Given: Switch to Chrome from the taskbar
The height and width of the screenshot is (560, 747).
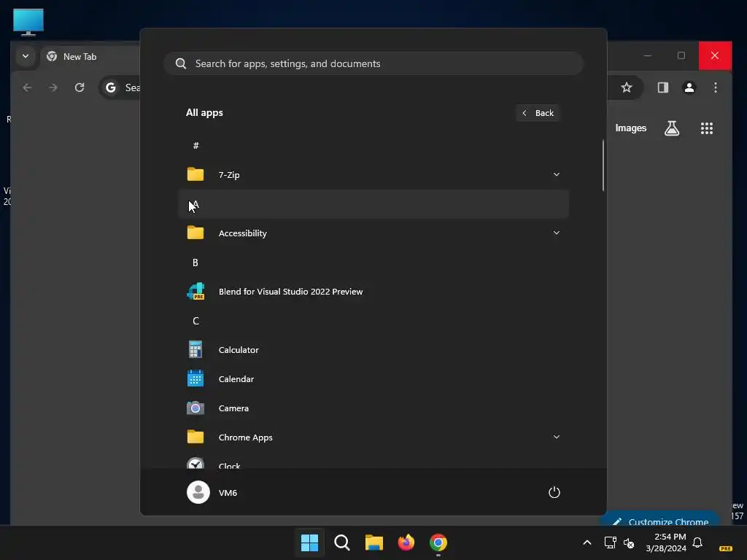Looking at the screenshot, I should [x=438, y=542].
